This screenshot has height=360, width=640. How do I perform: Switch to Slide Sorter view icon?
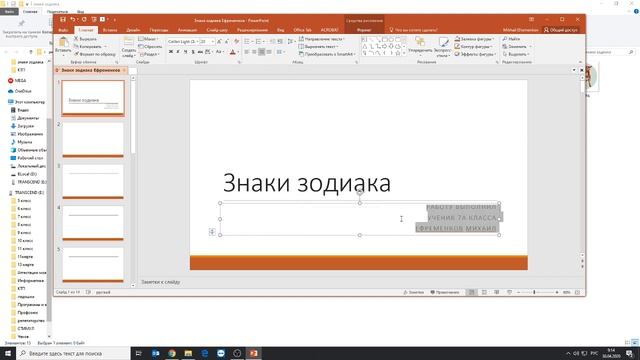click(x=484, y=292)
